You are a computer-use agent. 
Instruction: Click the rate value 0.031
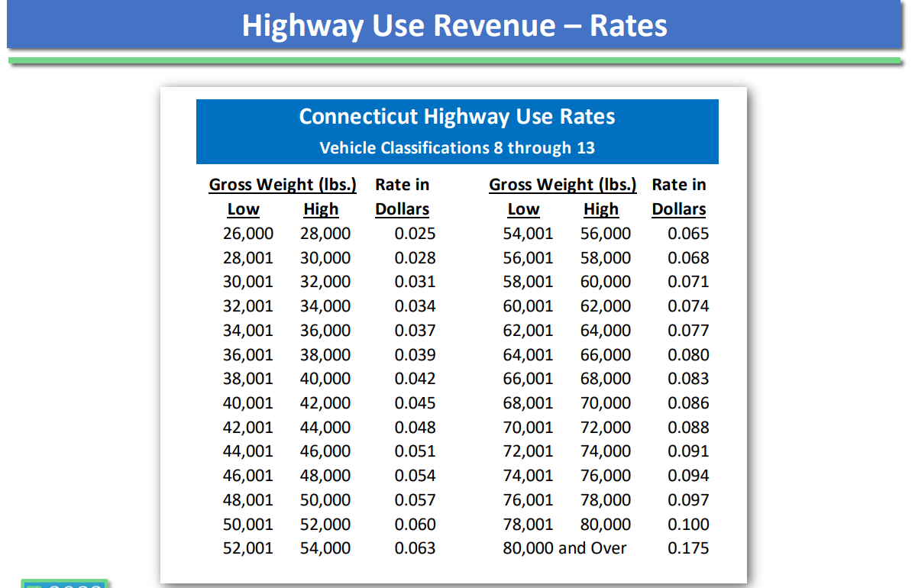[x=415, y=282]
